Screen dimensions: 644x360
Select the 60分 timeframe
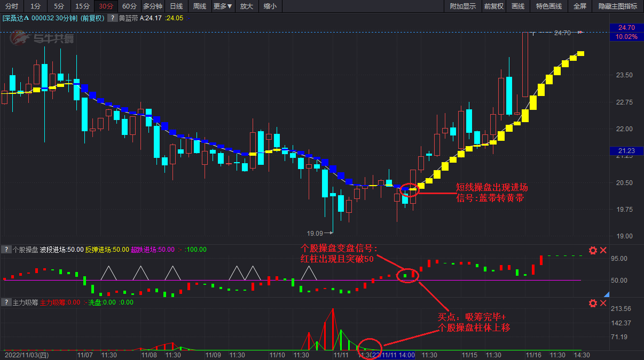click(129, 6)
